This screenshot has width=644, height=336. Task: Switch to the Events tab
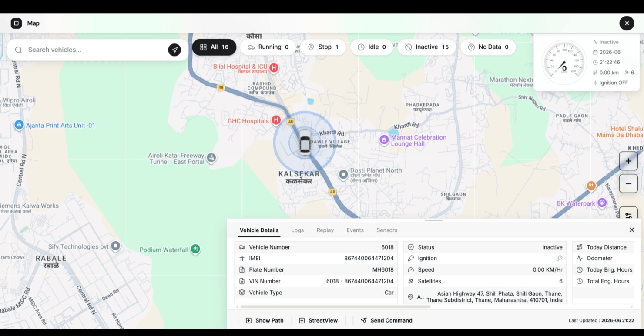[x=355, y=230]
